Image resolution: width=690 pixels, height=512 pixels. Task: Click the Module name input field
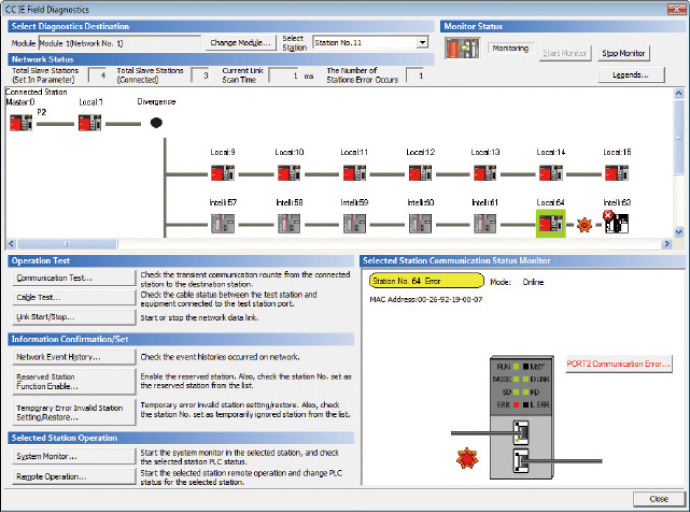coord(120,43)
